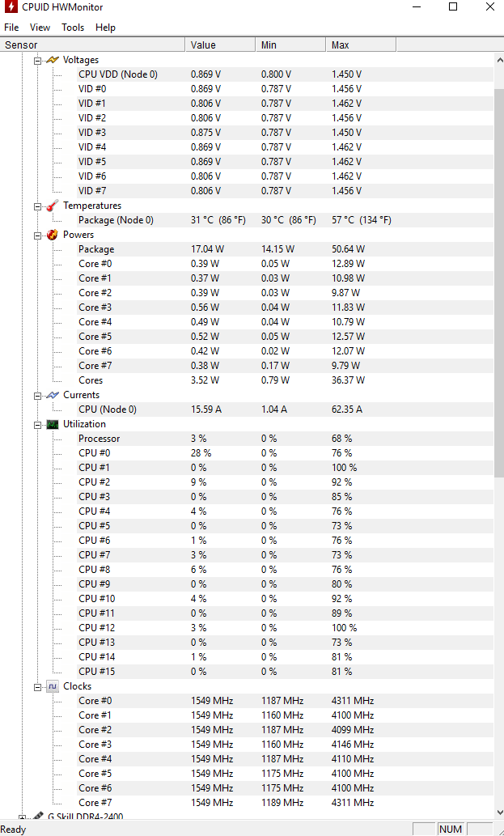The height and width of the screenshot is (836, 504).
Task: Click the HWMonitor app icon in title bar
Action: click(11, 7)
